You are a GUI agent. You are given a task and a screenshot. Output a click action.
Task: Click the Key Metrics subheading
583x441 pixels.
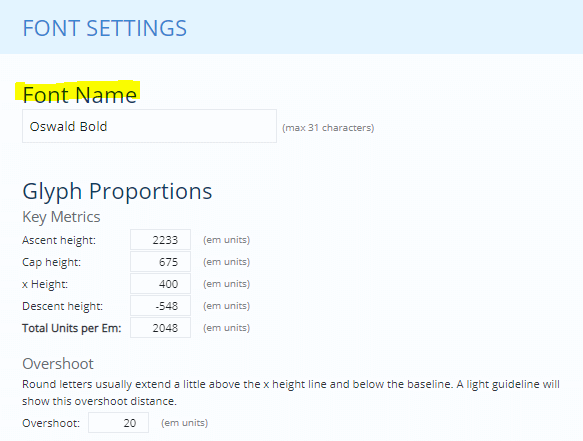click(x=61, y=217)
